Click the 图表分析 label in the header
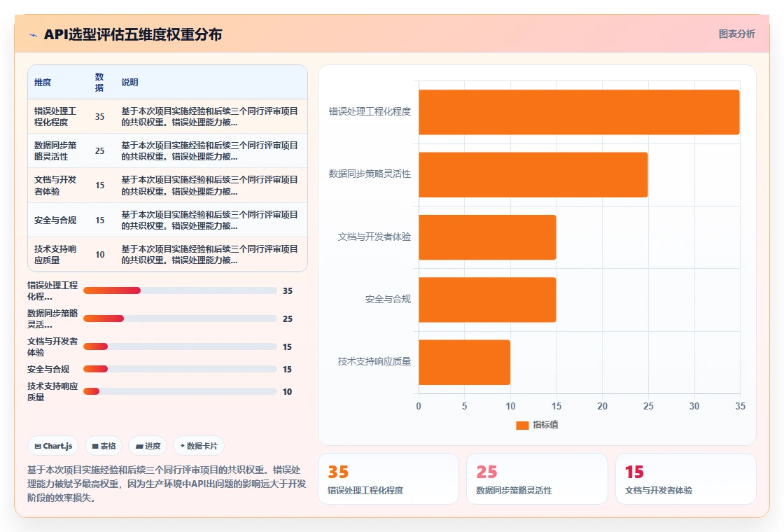Image resolution: width=784 pixels, height=532 pixels. 736,34
